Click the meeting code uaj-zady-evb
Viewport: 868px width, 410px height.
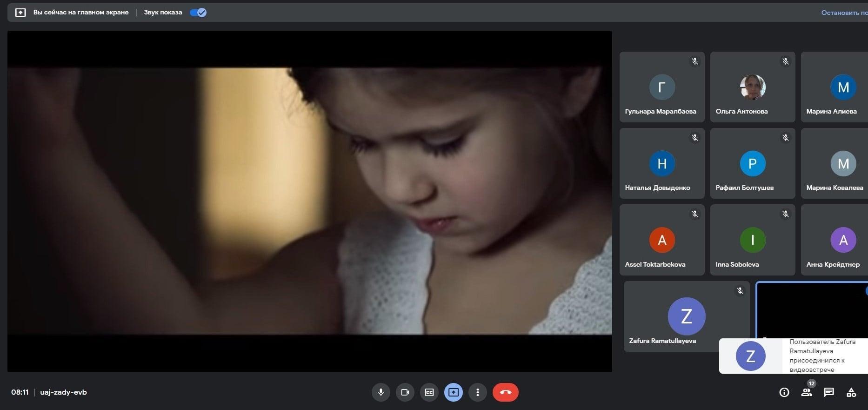[x=63, y=392]
